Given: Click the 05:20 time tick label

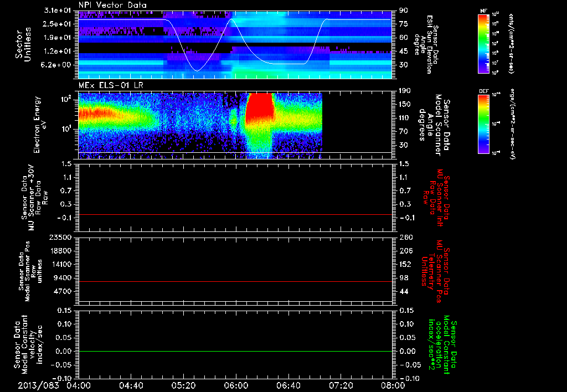Looking at the screenshot, I should tap(183, 385).
